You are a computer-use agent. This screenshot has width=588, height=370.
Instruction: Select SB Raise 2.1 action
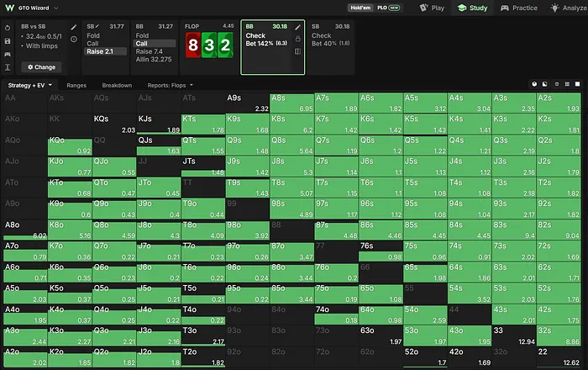tap(105, 51)
